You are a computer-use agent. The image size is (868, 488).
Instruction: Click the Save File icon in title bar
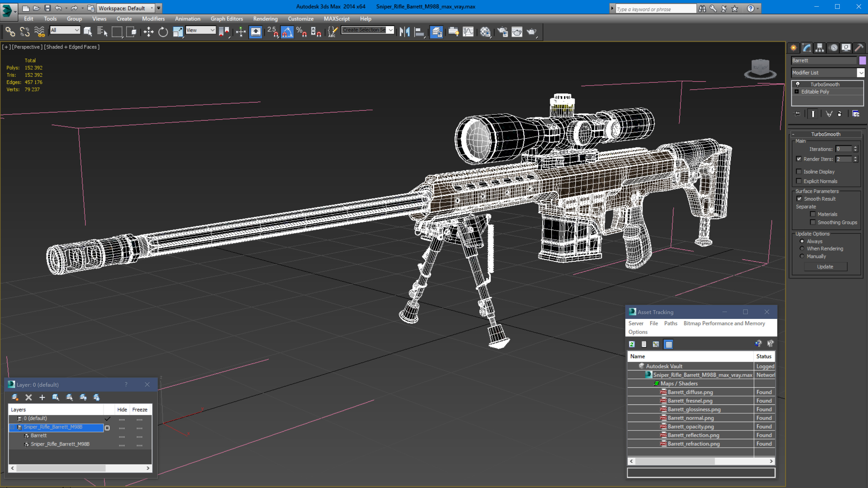click(48, 8)
